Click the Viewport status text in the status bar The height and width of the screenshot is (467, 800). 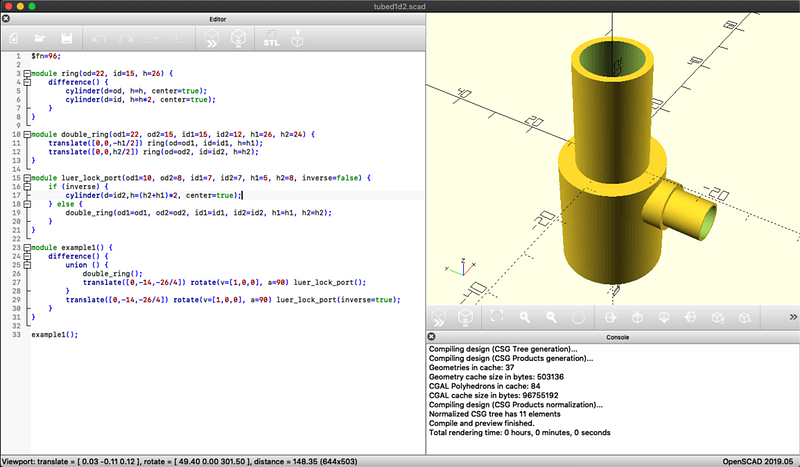coord(180,461)
